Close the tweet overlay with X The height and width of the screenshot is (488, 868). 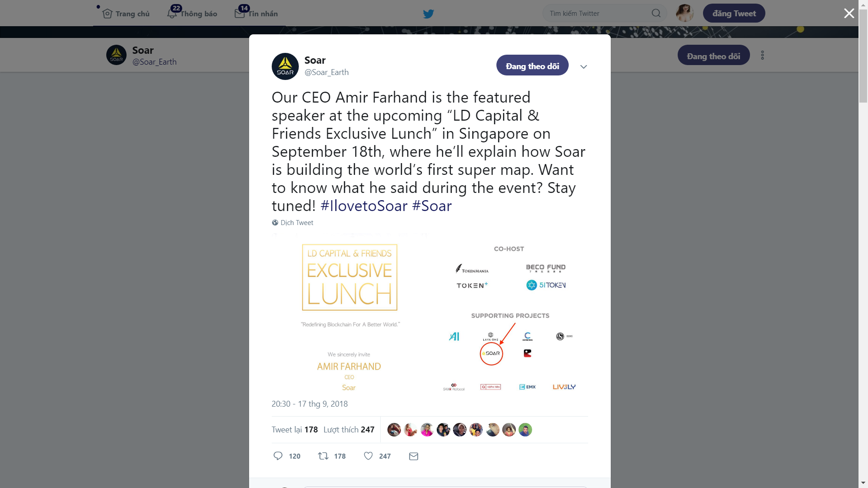point(849,14)
